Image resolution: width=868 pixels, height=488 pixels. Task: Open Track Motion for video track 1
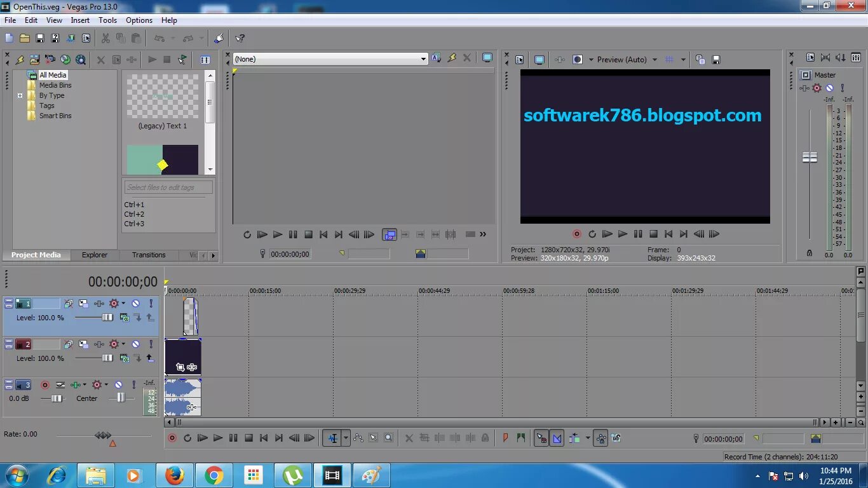pyautogui.click(x=82, y=304)
